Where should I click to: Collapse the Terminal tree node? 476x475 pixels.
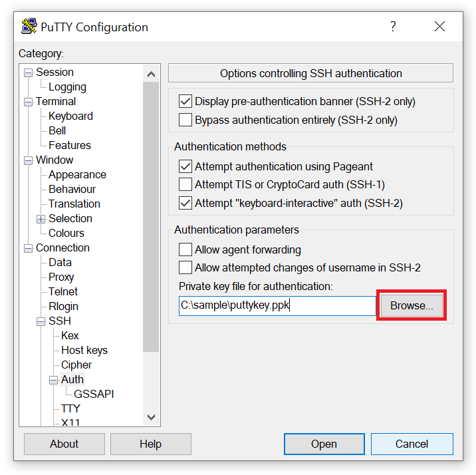click(28, 102)
